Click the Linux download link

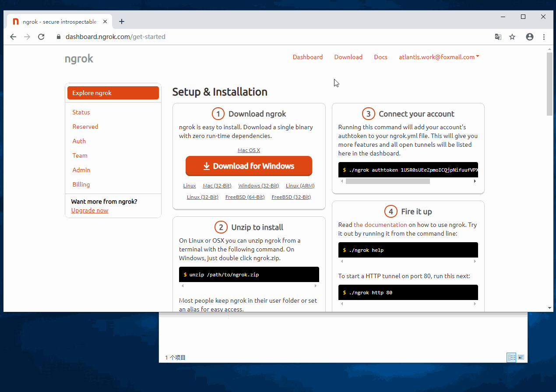(190, 186)
